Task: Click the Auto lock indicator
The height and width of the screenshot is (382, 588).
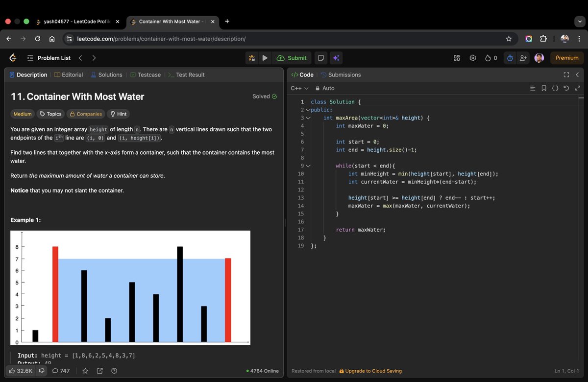Action: pyautogui.click(x=325, y=88)
